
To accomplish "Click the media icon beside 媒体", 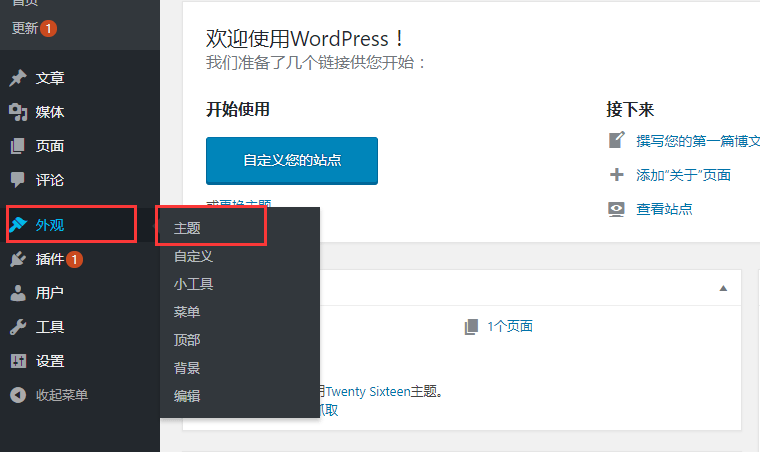I will coord(18,112).
